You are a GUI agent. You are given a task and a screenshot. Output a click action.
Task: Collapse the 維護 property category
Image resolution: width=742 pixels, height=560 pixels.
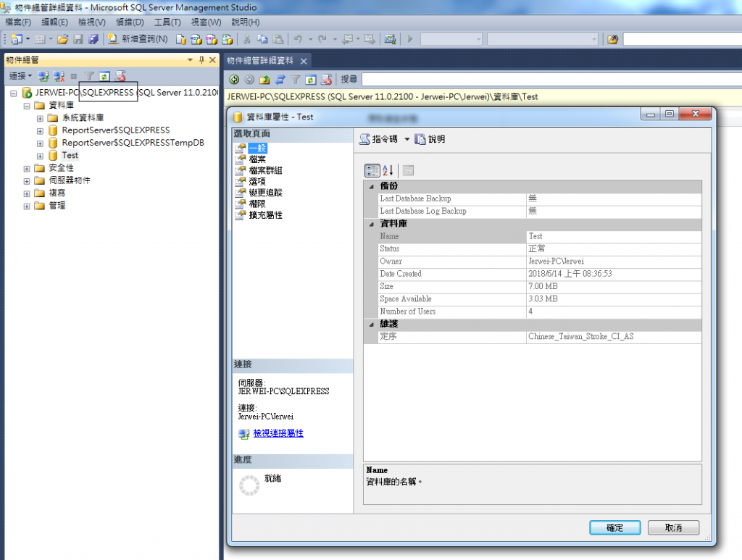click(372, 325)
